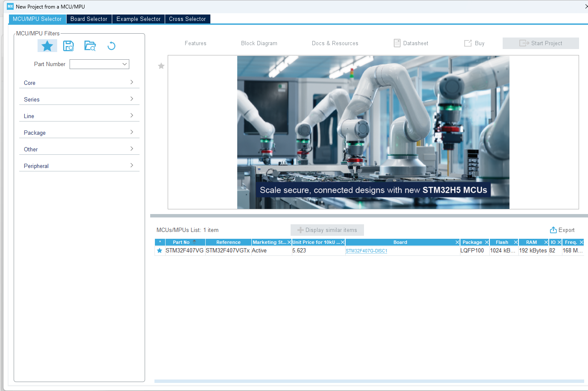Click the horizontal scrollbar at bottom
This screenshot has height=391, width=588.
pos(369,381)
